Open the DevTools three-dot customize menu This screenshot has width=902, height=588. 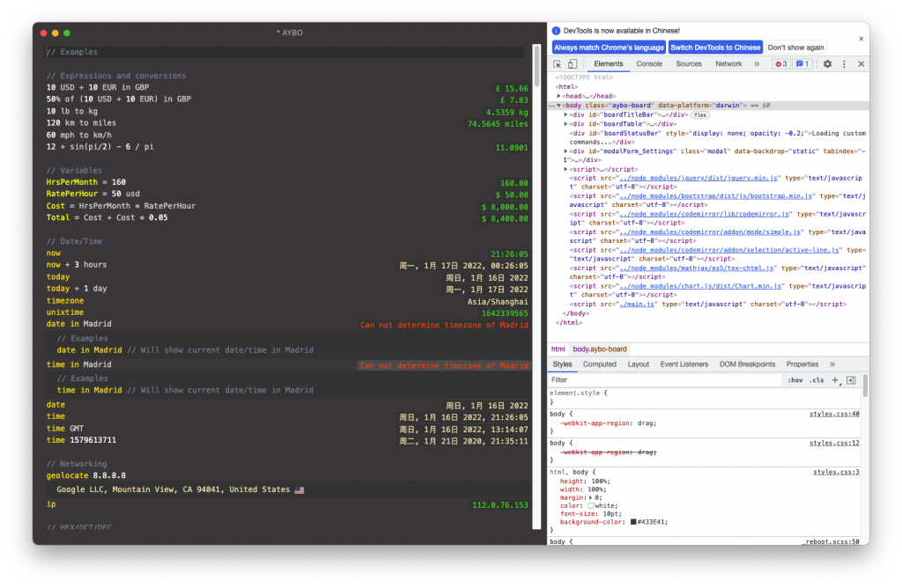pos(844,64)
